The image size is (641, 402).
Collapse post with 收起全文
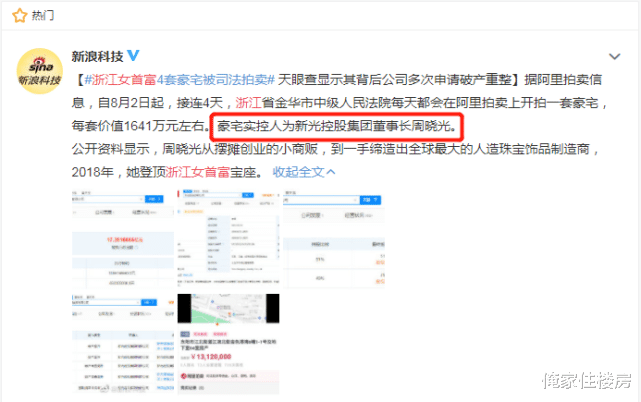pos(304,172)
